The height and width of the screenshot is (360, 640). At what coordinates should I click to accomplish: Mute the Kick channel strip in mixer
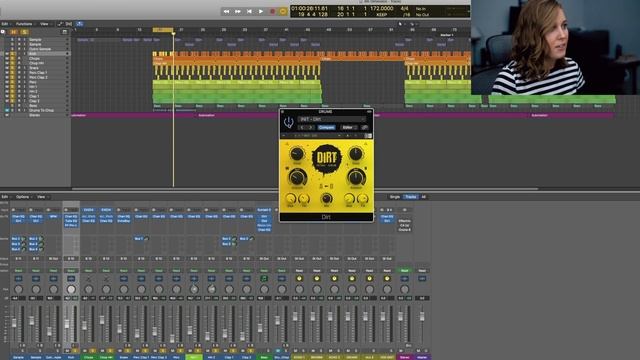tap(67, 351)
